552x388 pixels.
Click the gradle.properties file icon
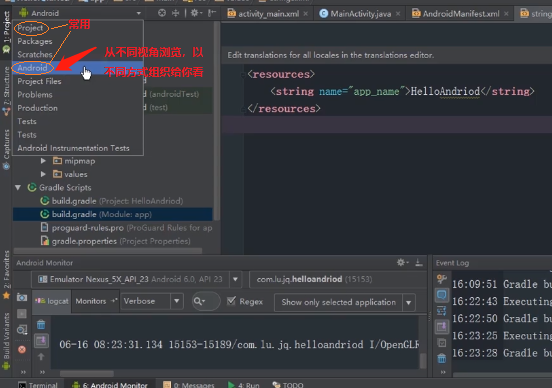(x=45, y=241)
